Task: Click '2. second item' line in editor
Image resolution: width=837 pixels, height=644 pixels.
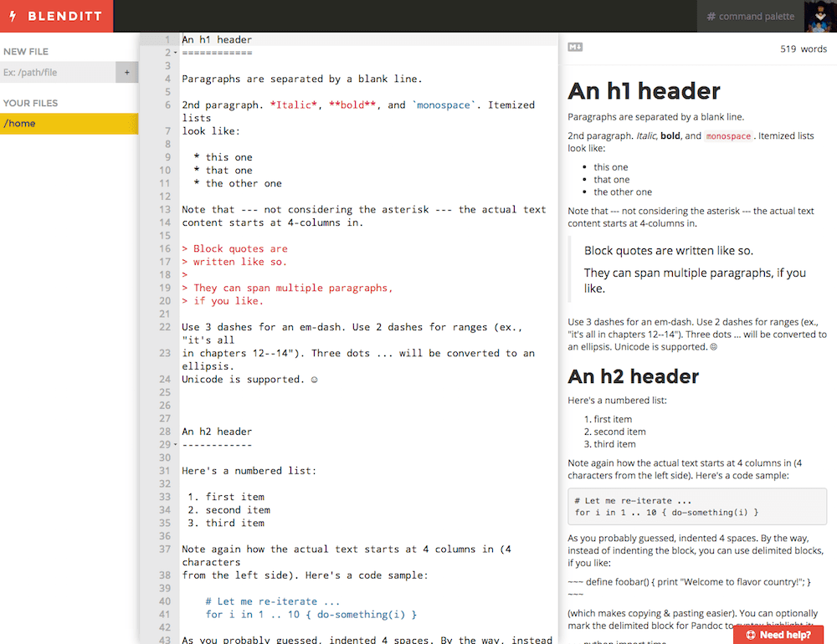Action: [x=229, y=510]
